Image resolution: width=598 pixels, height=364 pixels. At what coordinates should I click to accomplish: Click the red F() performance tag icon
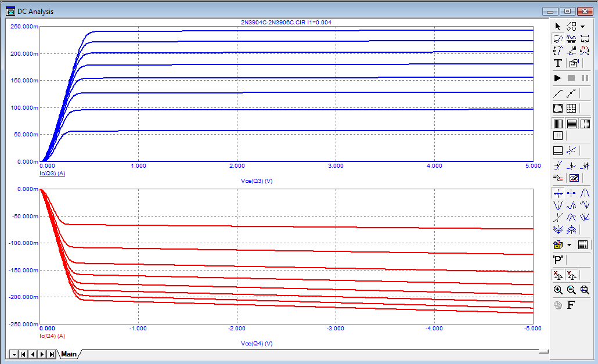pos(585,51)
